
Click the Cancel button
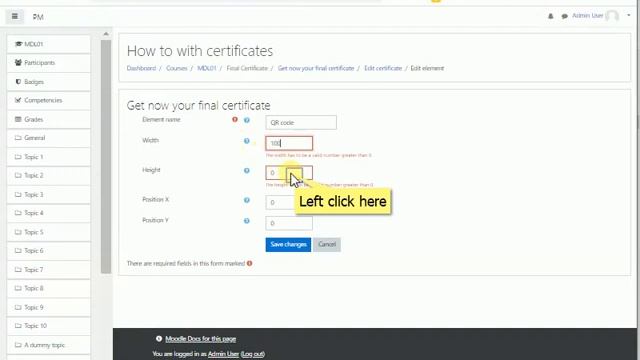[x=327, y=244]
